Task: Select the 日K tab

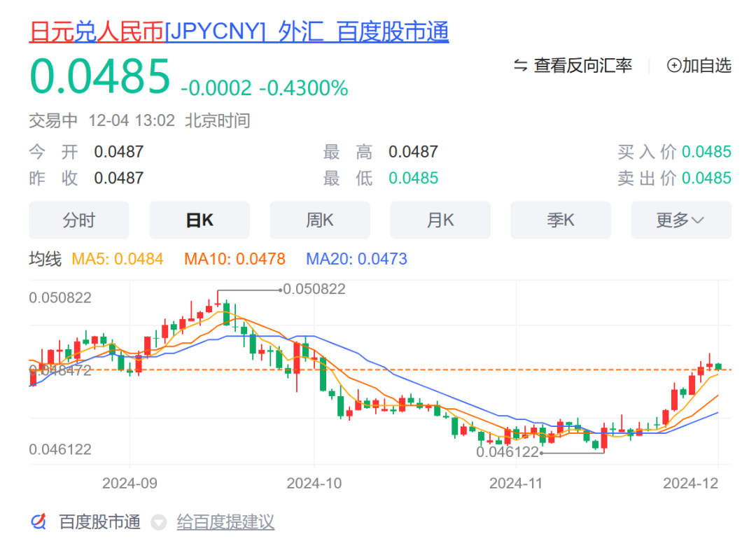Action: pos(199,220)
